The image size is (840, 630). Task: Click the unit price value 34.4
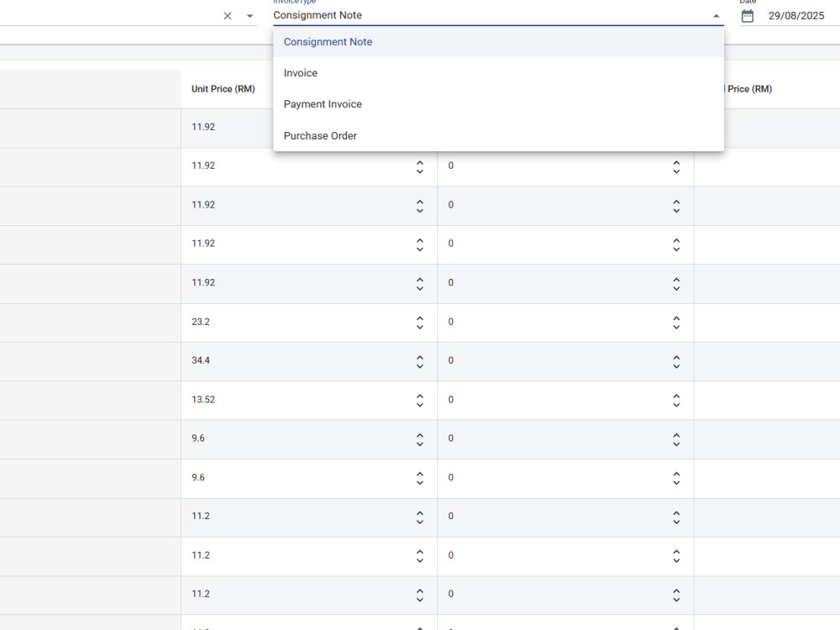[201, 360]
